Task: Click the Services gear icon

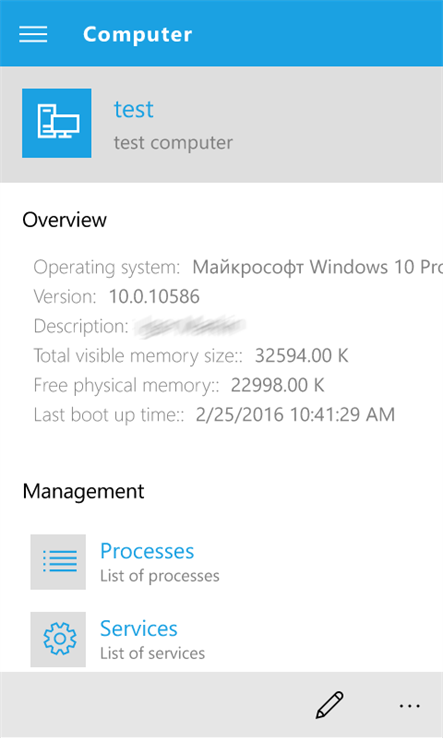Action: pyautogui.click(x=58, y=639)
